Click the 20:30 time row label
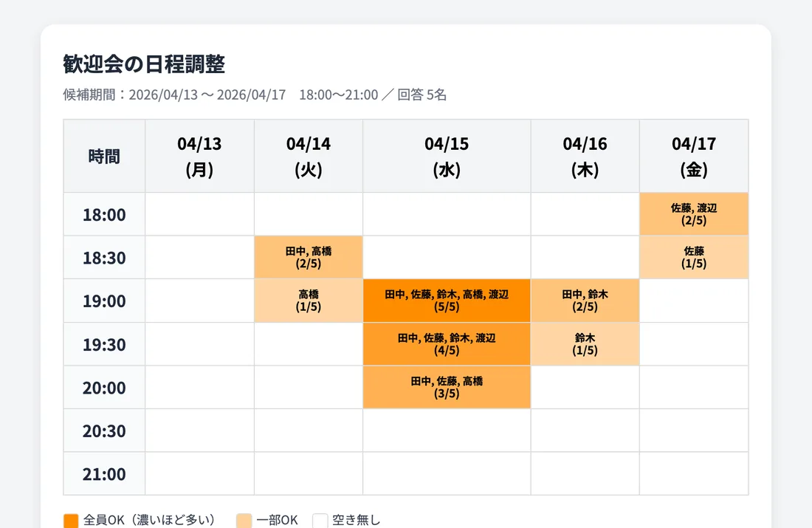 click(104, 431)
